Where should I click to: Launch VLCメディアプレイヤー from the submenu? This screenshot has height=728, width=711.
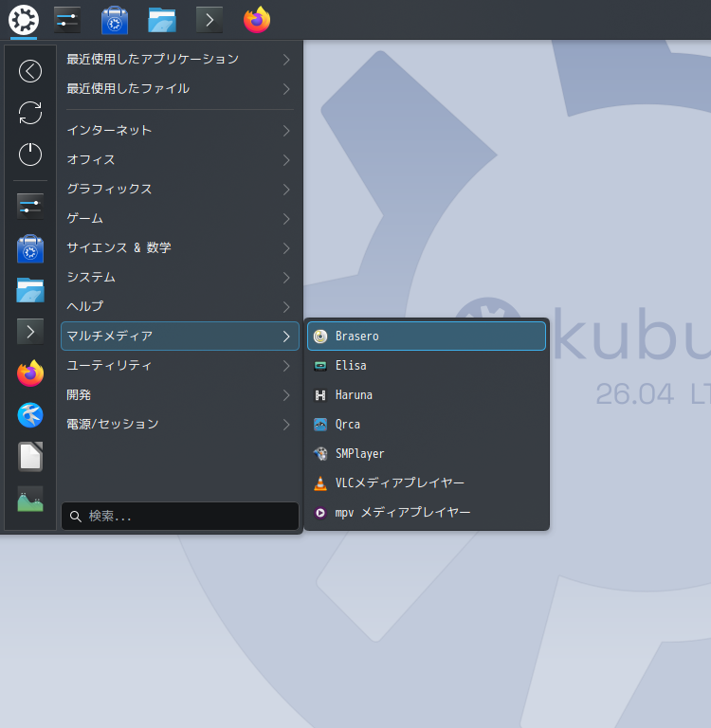point(427,482)
